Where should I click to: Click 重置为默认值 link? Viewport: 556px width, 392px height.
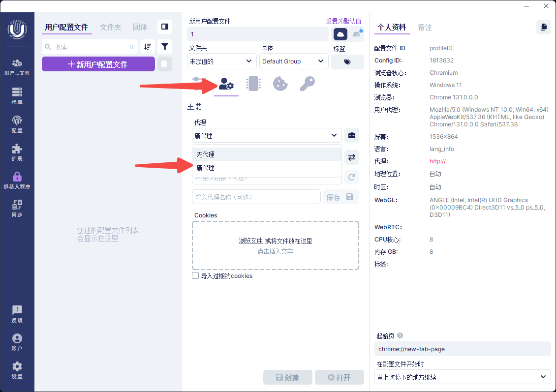pyautogui.click(x=343, y=21)
